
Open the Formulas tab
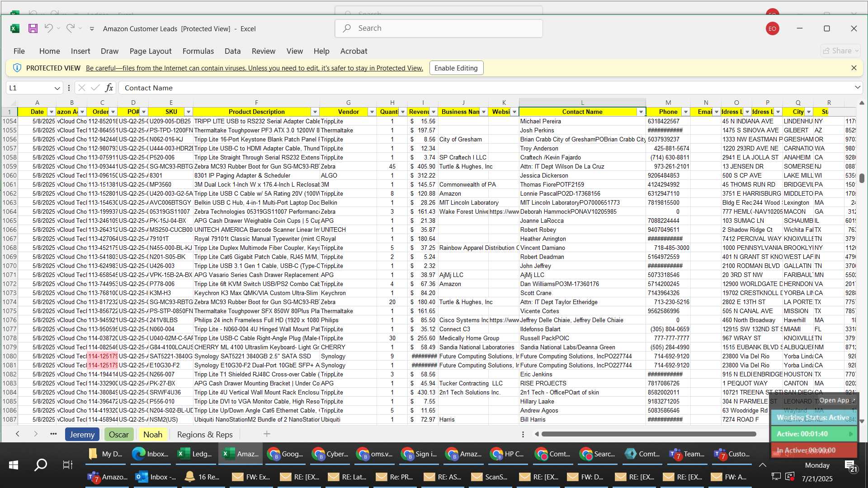click(198, 51)
